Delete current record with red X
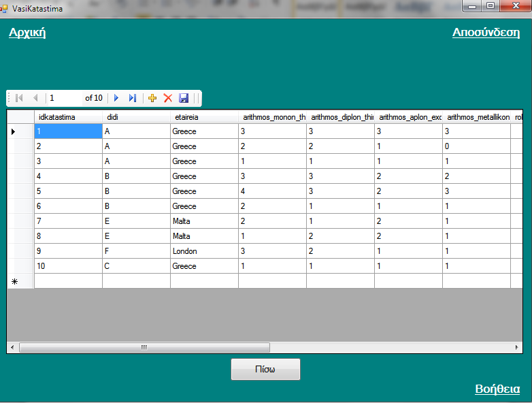Image resolution: width=532 pixels, height=403 pixels. click(168, 98)
